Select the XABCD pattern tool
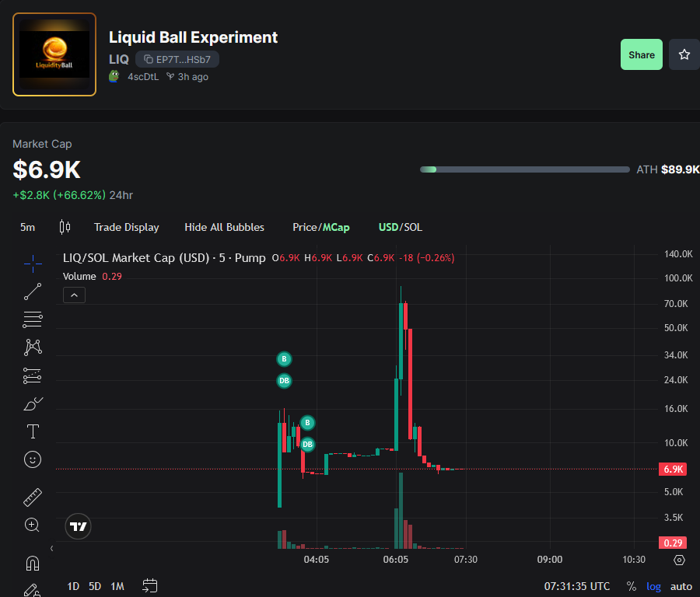Viewport: 700px width, 597px height. 33,347
